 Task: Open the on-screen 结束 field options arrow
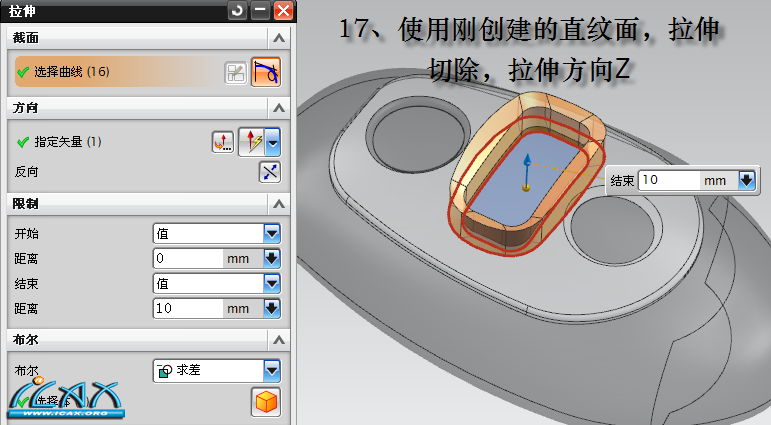click(746, 180)
